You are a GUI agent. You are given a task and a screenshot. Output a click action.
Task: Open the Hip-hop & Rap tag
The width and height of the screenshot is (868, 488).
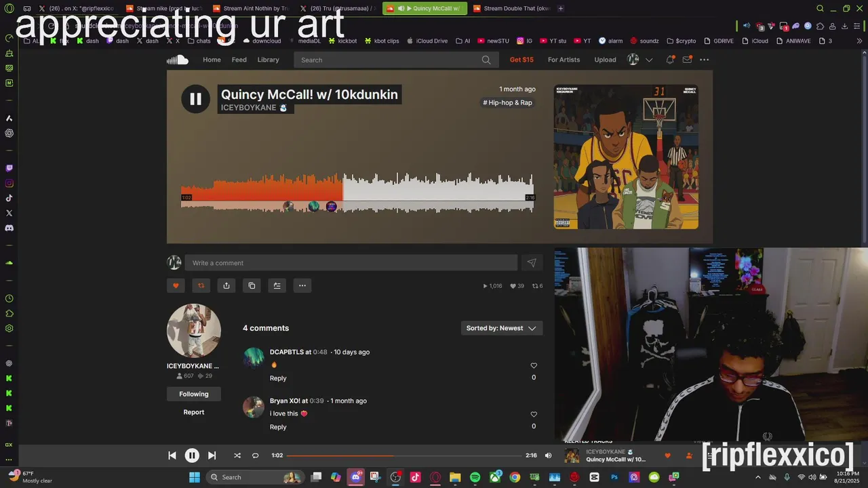coord(507,102)
